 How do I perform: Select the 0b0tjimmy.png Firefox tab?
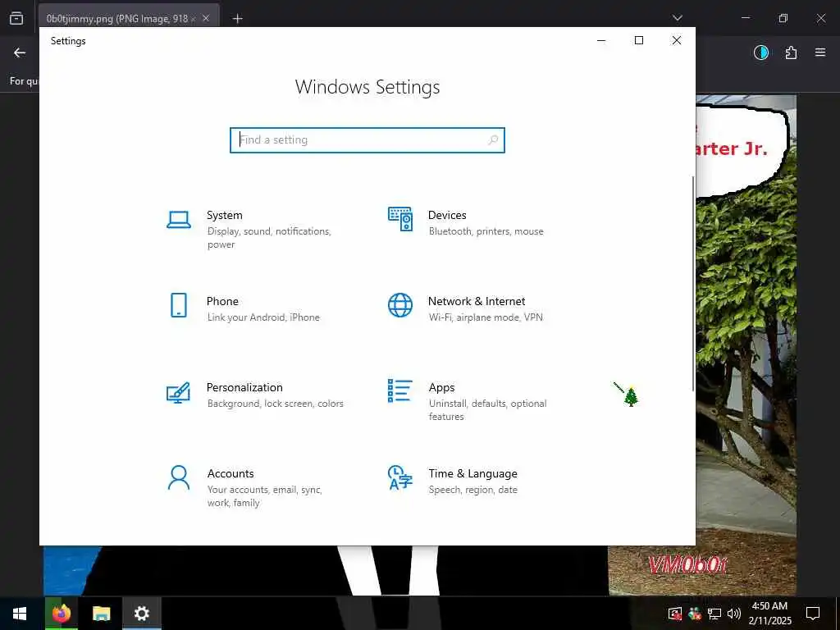[116, 19]
